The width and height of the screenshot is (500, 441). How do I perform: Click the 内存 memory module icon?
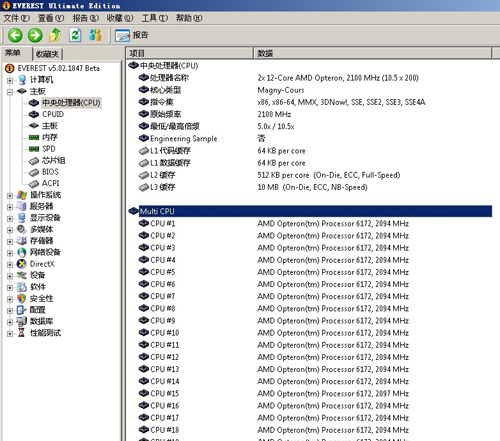[34, 137]
